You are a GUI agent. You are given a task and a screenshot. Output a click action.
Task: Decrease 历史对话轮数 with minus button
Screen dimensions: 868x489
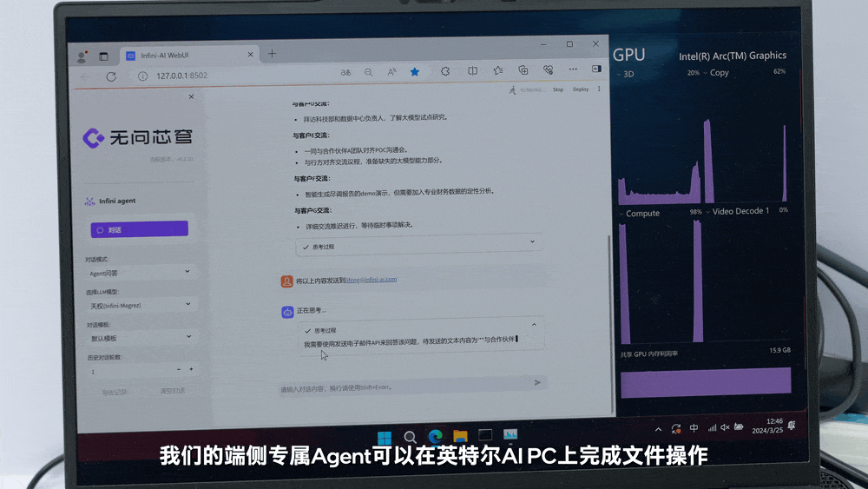pyautogui.click(x=179, y=369)
